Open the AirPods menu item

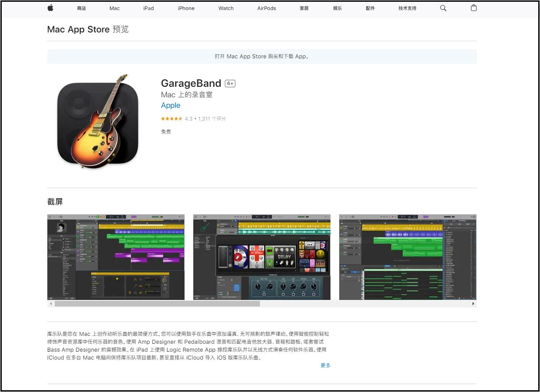pyautogui.click(x=266, y=8)
